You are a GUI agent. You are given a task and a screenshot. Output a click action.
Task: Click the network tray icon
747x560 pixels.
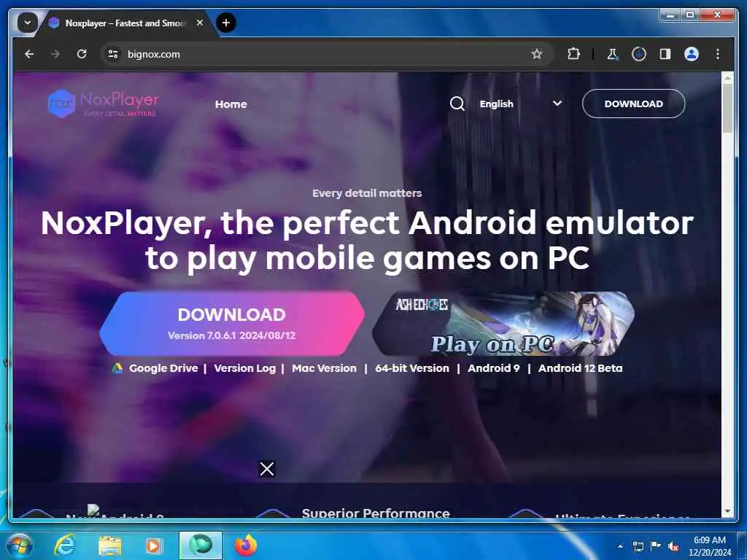(x=638, y=546)
